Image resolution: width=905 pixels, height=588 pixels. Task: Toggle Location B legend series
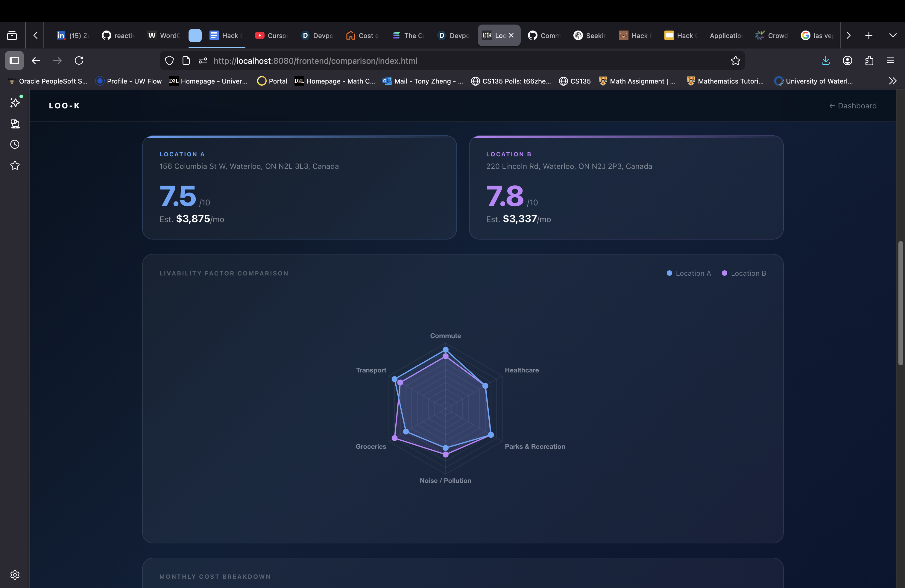744,273
